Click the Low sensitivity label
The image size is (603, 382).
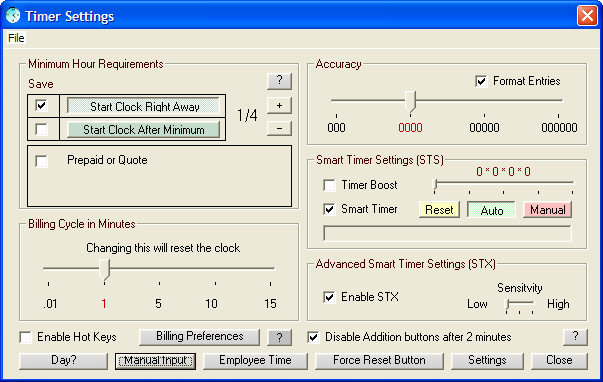pos(477,304)
